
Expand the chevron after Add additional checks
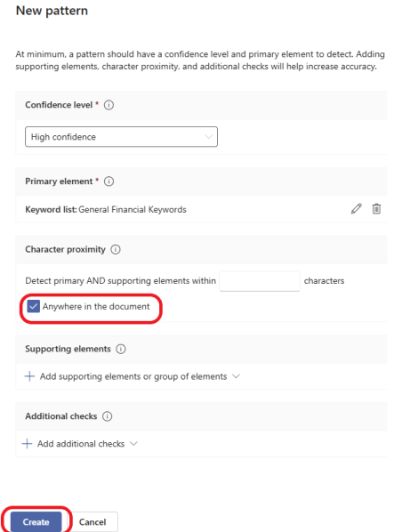(x=133, y=443)
